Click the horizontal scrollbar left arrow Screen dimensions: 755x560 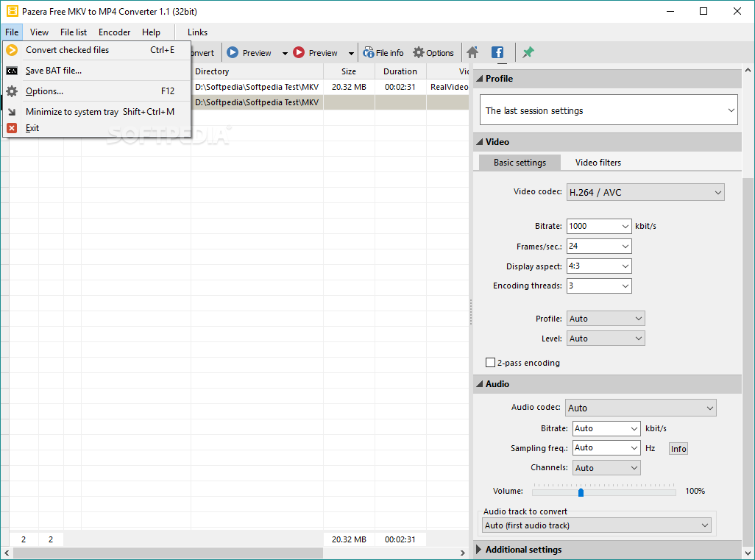pyautogui.click(x=7, y=553)
